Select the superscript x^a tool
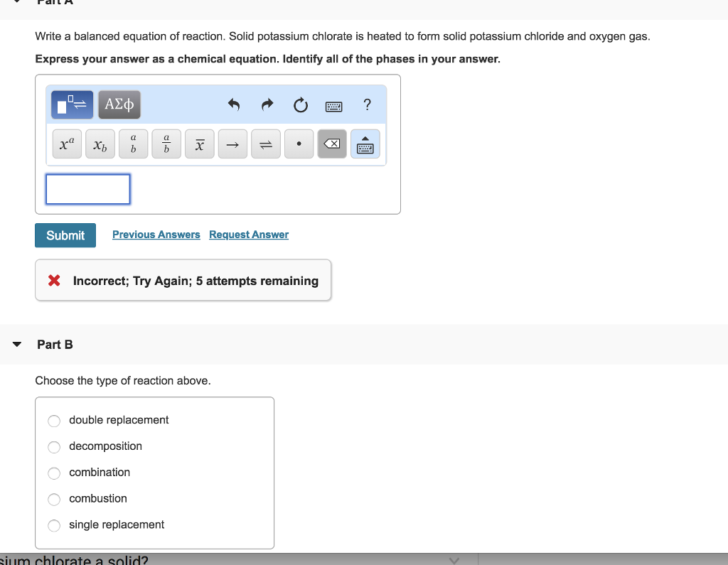728x565 pixels. point(66,144)
